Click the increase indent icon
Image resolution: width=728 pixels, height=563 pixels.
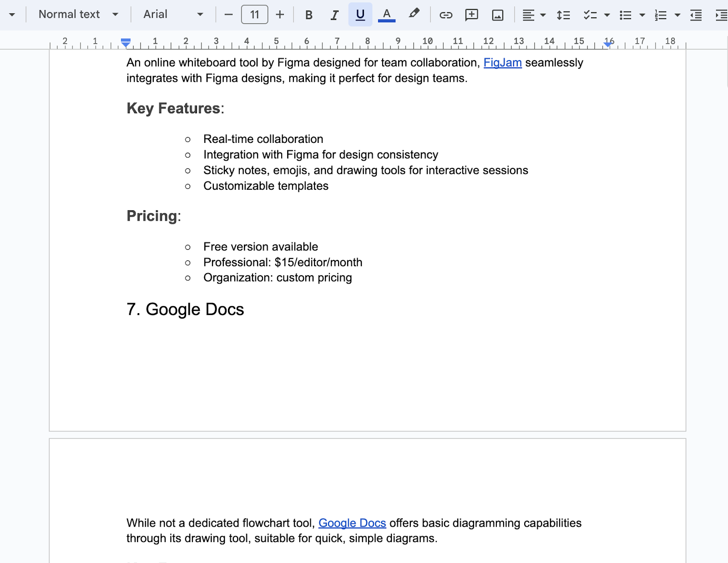[721, 15]
